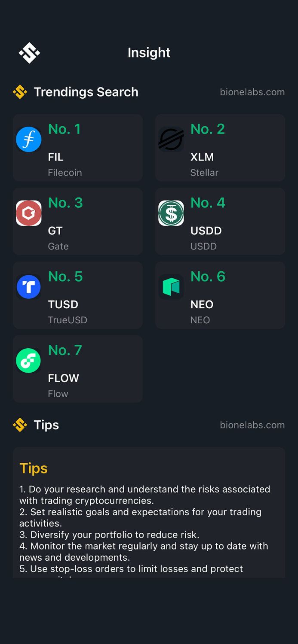The image size is (298, 644).
Task: Select the TrueUSD blue coin icon
Action: 28,286
